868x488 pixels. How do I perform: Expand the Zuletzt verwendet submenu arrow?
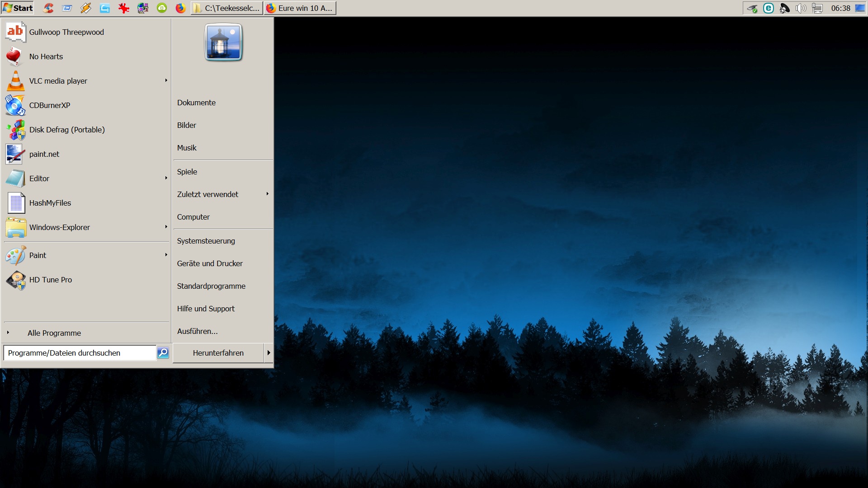[267, 194]
